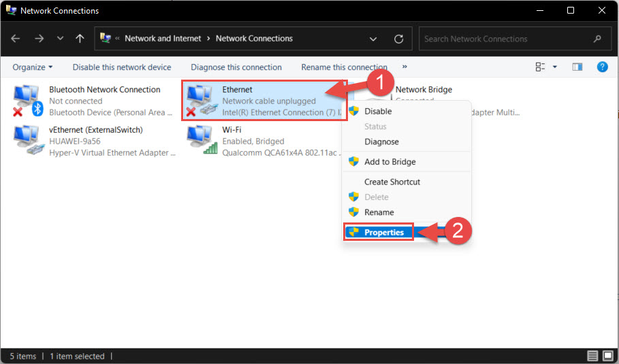Expand the change-your-view options arrow
This screenshot has height=364, width=619.
[555, 67]
